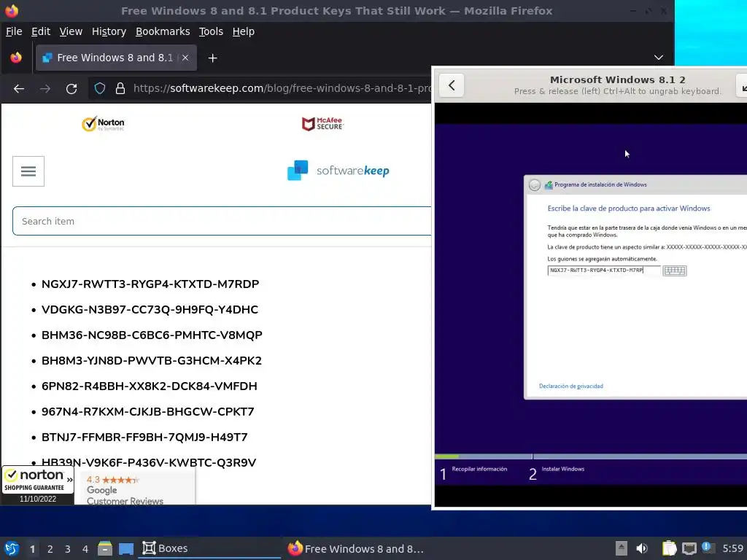
Task: Click the Firefox View icon left of tabs
Action: pyautogui.click(x=16, y=58)
